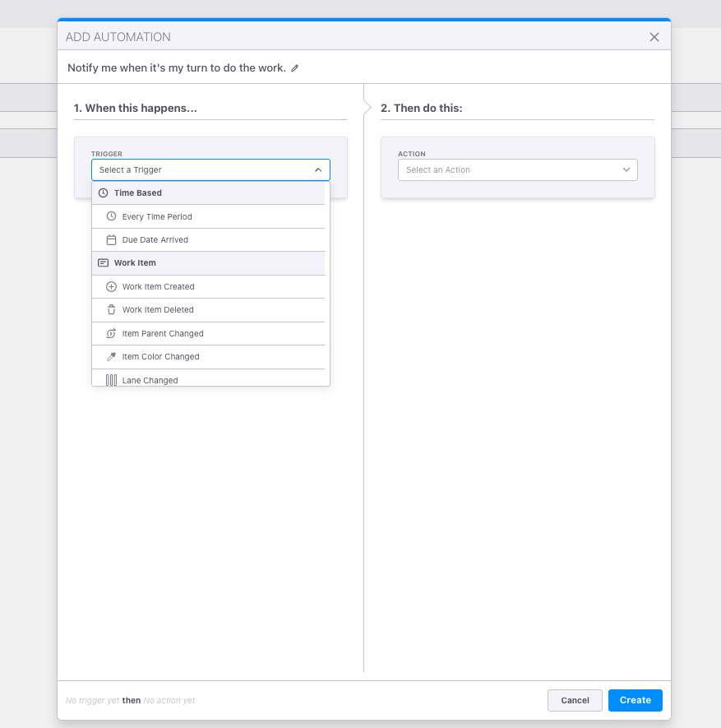721x728 pixels.
Task: Click the Work Item group header
Action: 135,263
